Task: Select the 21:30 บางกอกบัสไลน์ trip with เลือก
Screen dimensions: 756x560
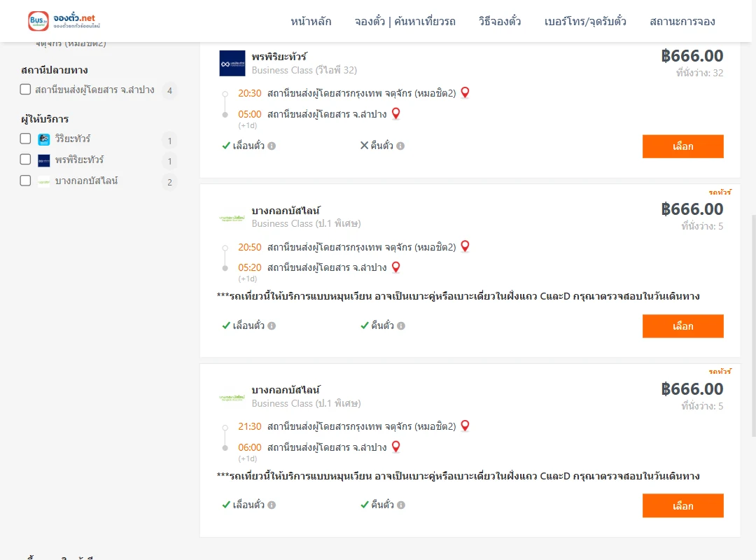Action: click(x=682, y=505)
